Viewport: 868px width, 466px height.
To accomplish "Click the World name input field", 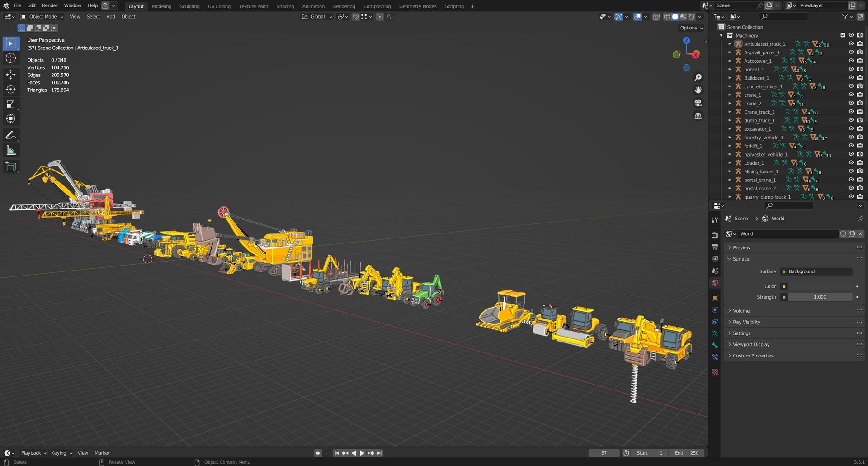I will 788,234.
